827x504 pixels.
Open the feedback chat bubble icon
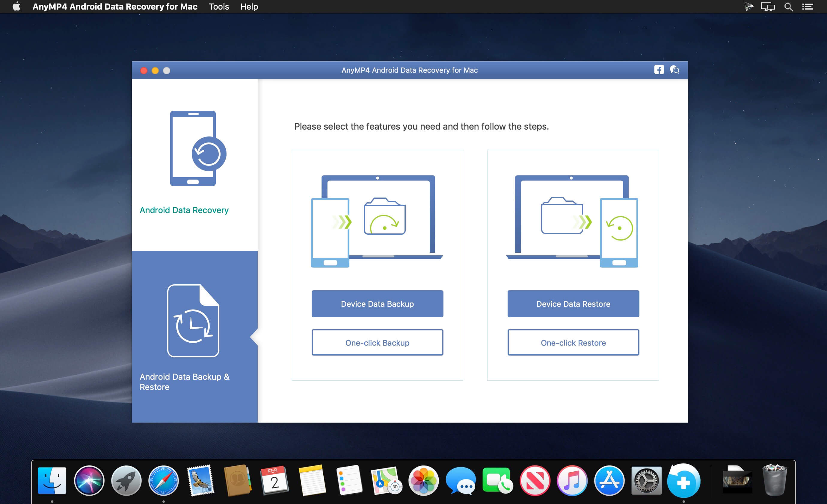click(x=674, y=70)
